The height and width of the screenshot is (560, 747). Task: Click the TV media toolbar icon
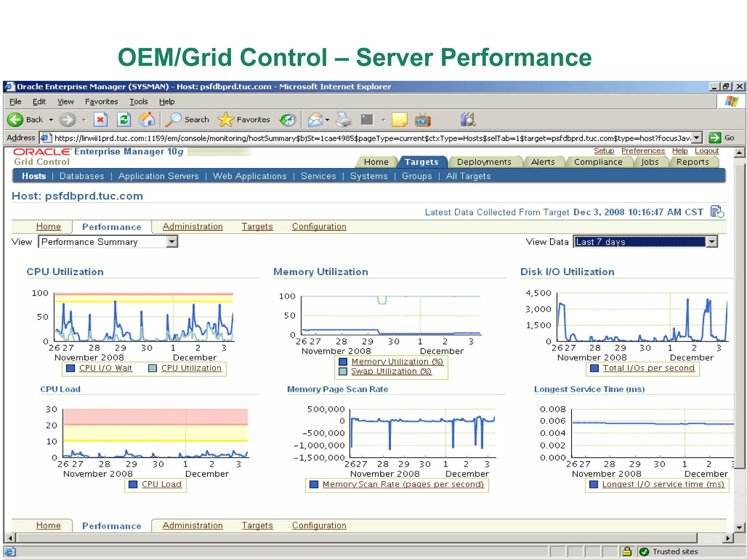point(423,120)
